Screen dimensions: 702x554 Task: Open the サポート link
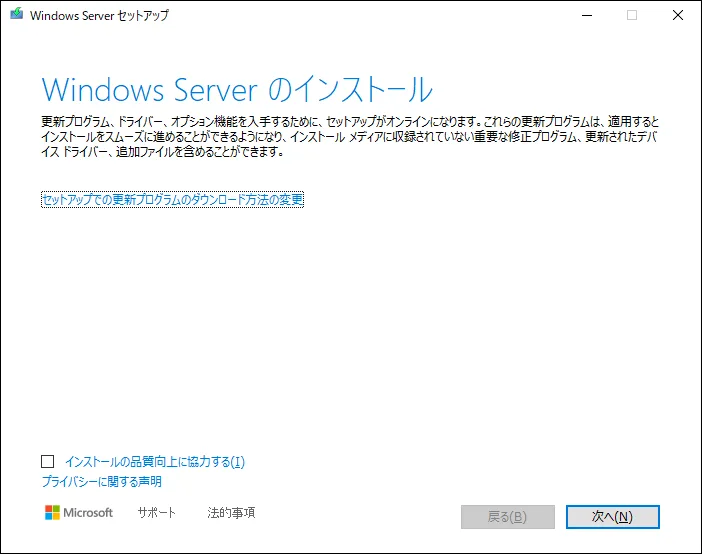[x=157, y=512]
